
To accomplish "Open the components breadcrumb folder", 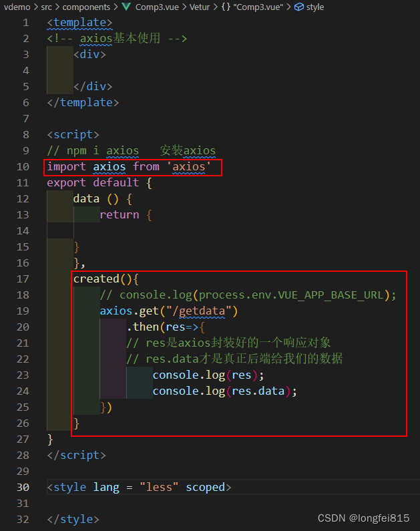I will click(x=86, y=7).
